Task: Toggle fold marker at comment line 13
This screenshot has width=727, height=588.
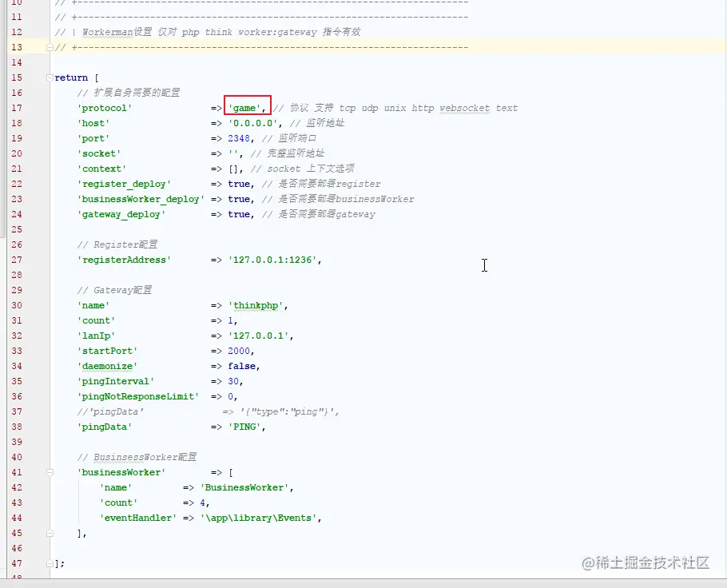Action: pyautogui.click(x=50, y=47)
